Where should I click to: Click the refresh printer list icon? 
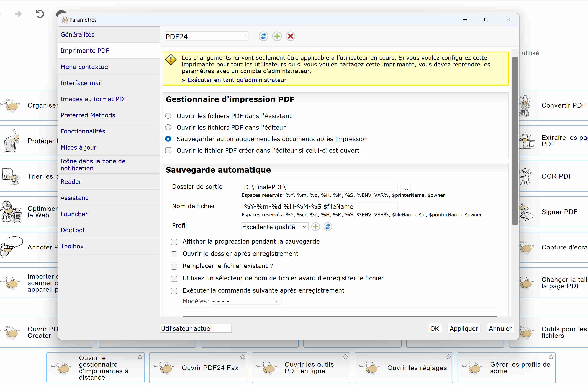click(263, 36)
